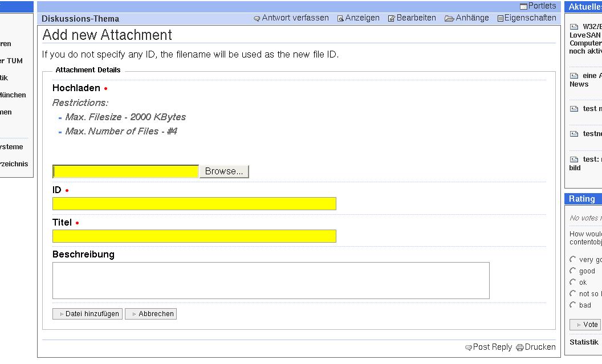Screen dimensions: 602x364
Task: Cancel with the Abbrechen button
Action: click(151, 314)
